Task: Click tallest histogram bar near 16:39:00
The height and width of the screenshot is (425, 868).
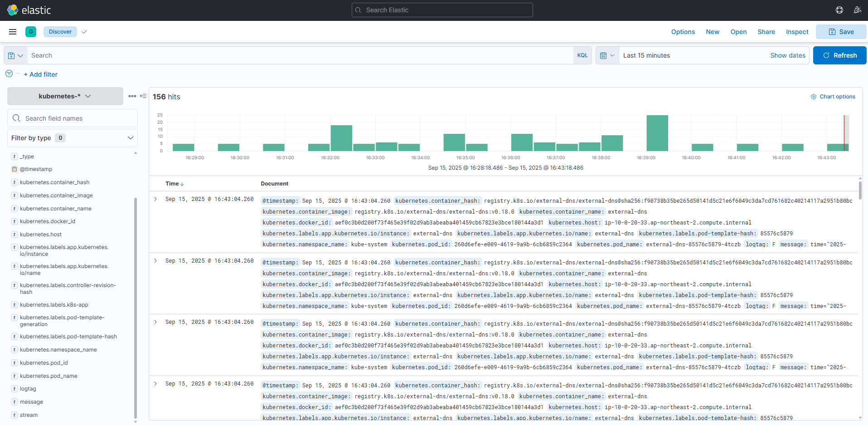Action: tap(657, 133)
